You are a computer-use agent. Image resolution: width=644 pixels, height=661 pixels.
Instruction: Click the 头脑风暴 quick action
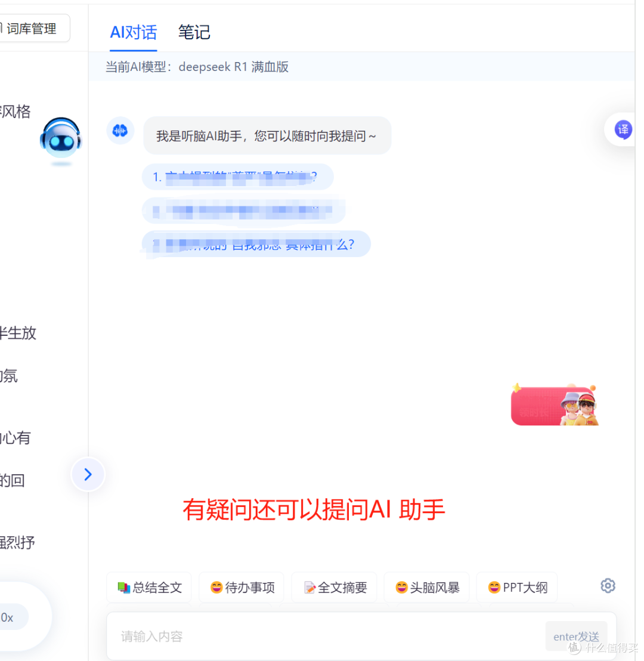426,587
